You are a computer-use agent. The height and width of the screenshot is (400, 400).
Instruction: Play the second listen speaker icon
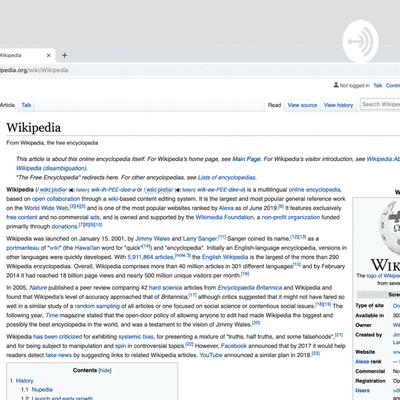click(178, 190)
